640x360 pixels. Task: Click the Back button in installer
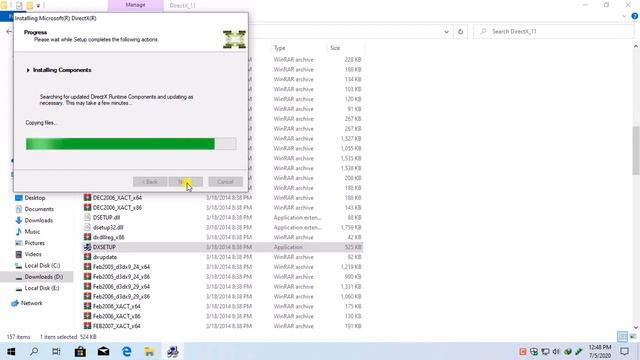(150, 182)
